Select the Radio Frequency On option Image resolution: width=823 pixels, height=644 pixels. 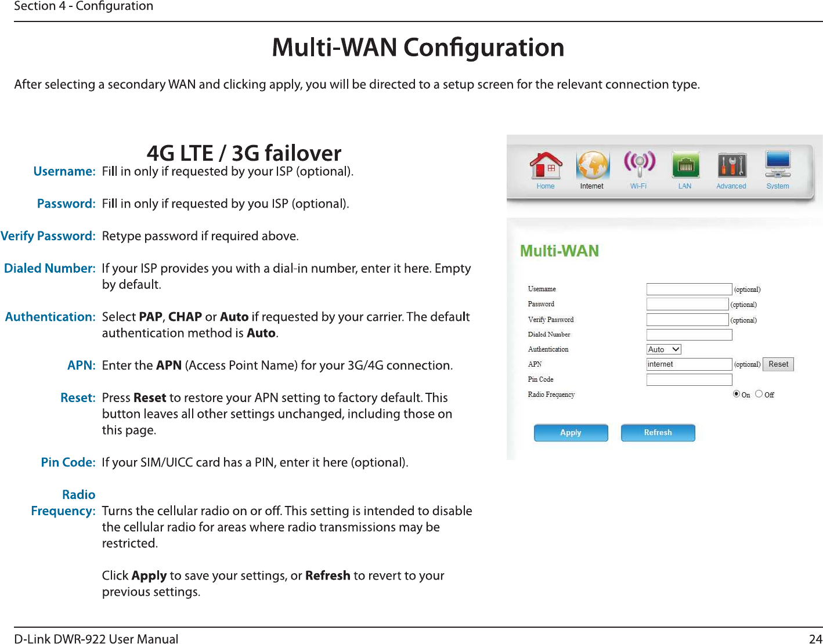click(737, 394)
